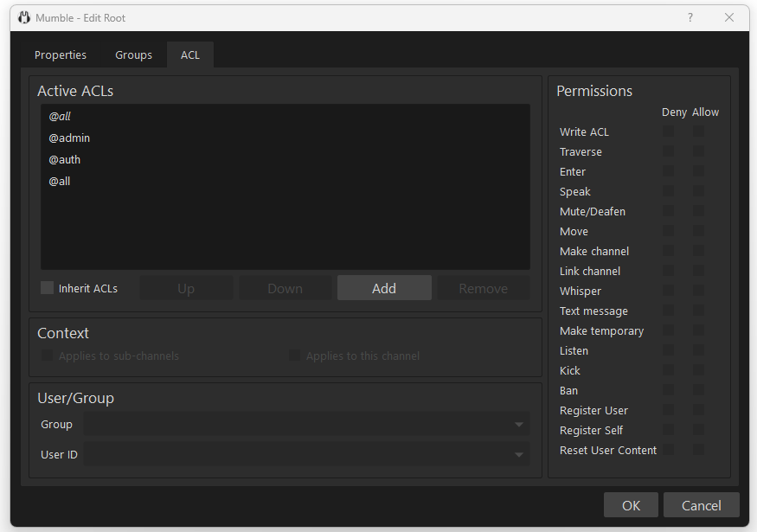Enable Allow checkbox for Kick
Screen dimensions: 757x532
coord(698,370)
